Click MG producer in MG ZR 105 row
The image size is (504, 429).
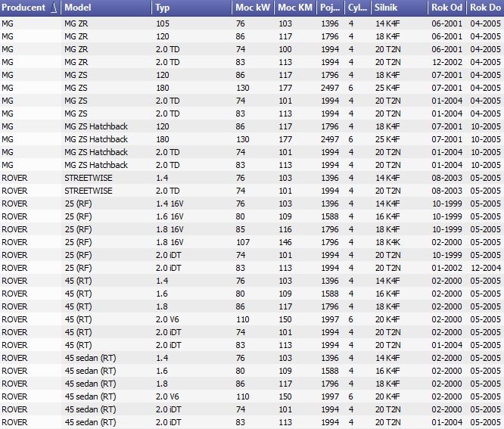(x=8, y=23)
